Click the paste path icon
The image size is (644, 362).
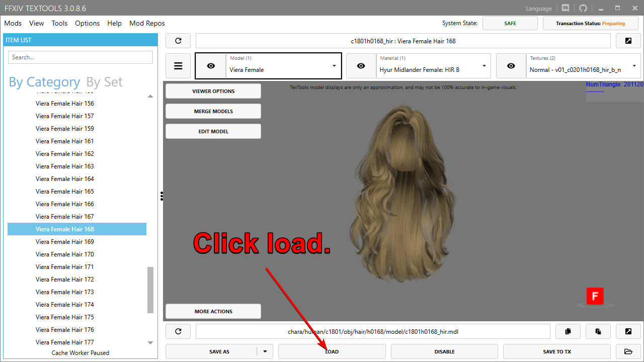598,331
